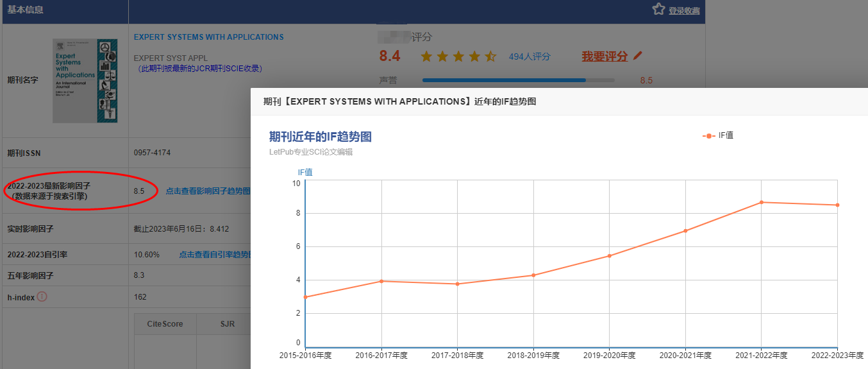Click the SJR column header

pos(228,324)
